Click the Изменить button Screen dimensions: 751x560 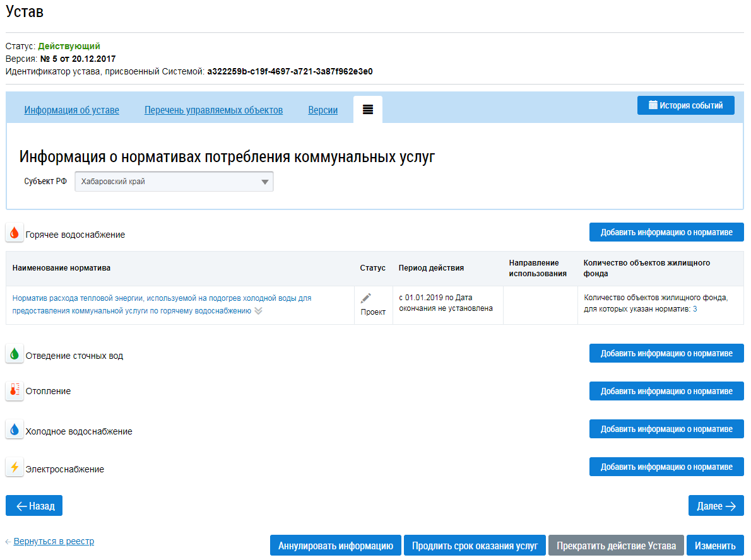click(715, 545)
